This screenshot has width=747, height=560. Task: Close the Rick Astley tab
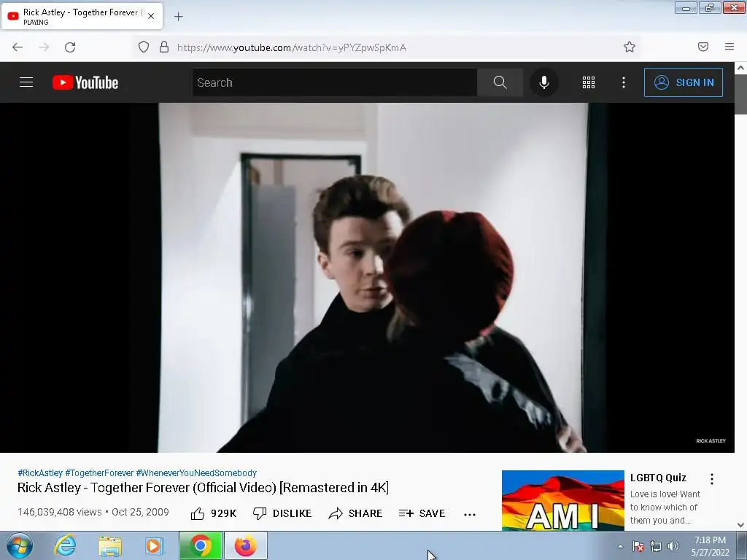150,16
